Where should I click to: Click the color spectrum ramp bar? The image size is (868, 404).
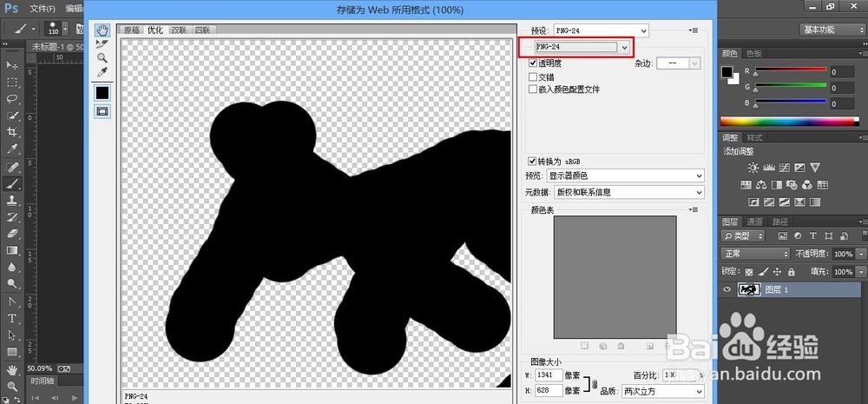(789, 122)
